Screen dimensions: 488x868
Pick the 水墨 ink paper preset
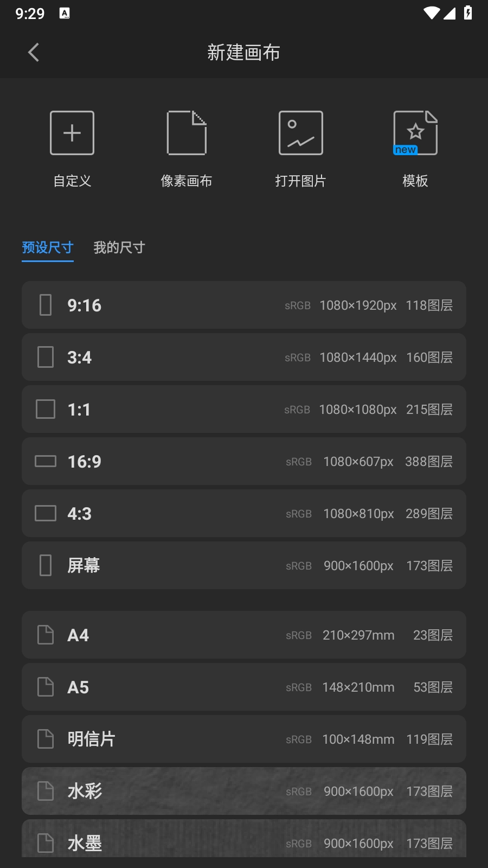tap(244, 840)
